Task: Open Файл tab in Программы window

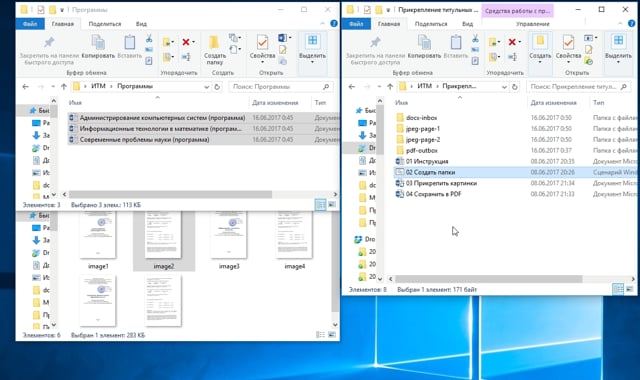Action: 30,24
